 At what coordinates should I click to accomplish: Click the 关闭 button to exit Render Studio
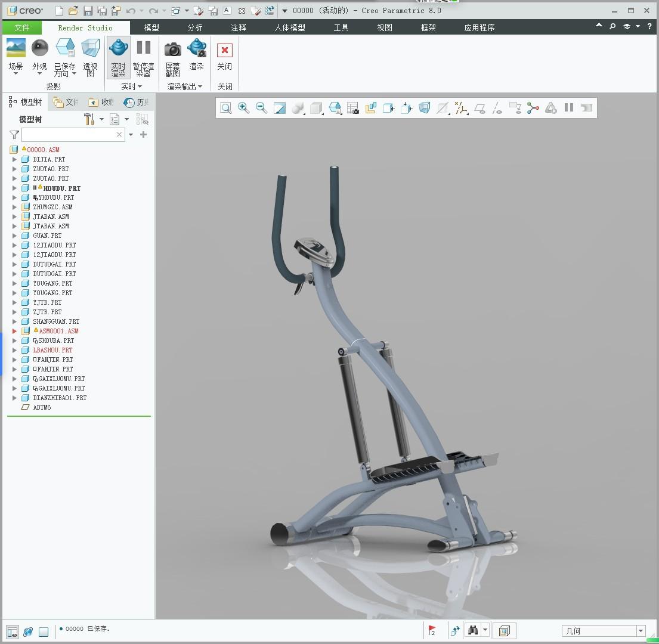225,57
